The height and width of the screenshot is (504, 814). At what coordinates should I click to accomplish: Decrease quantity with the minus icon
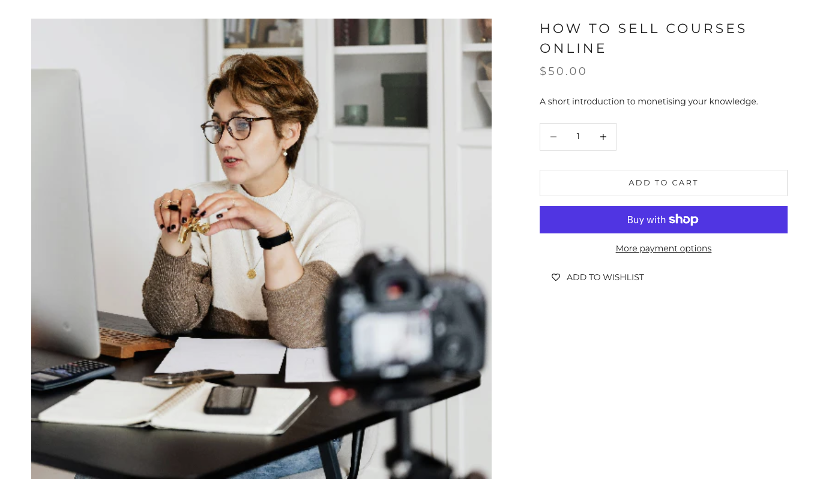(x=553, y=137)
